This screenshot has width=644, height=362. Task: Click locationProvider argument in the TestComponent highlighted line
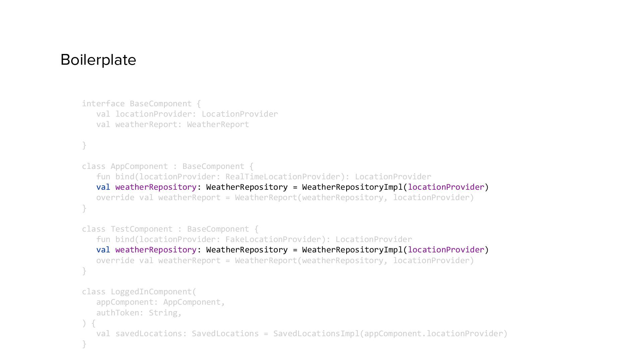(446, 250)
